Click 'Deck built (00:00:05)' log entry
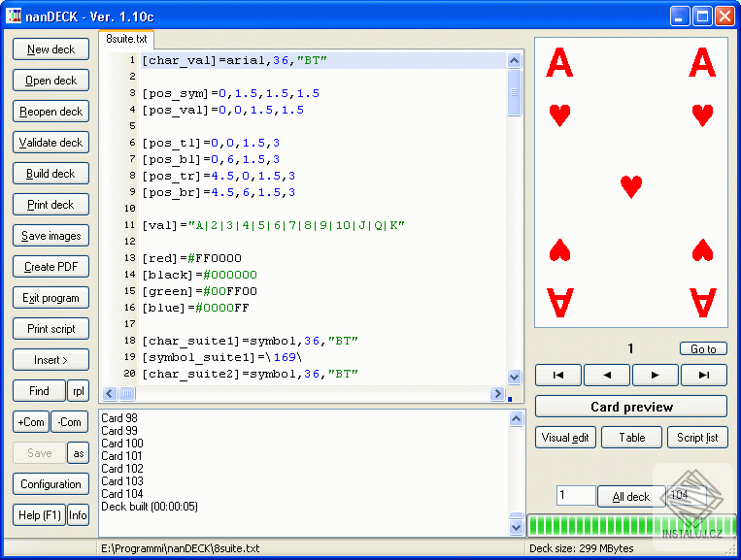 click(150, 507)
